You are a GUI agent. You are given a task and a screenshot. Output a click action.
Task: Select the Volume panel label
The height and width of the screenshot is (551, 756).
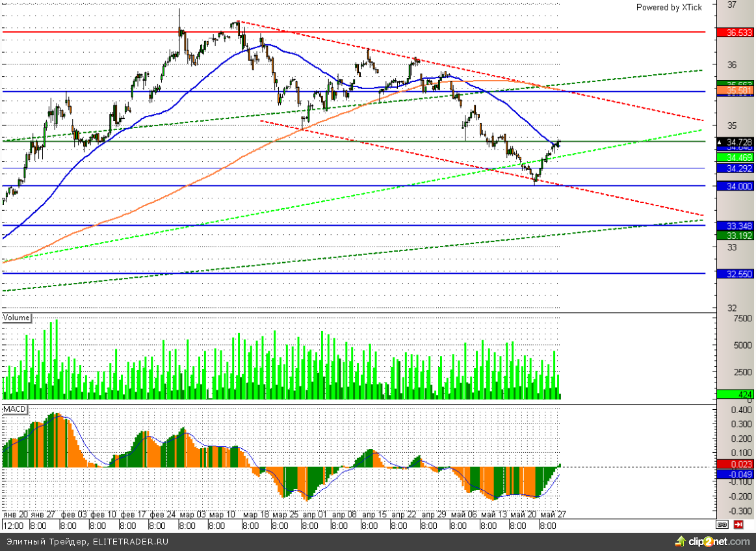[17, 317]
